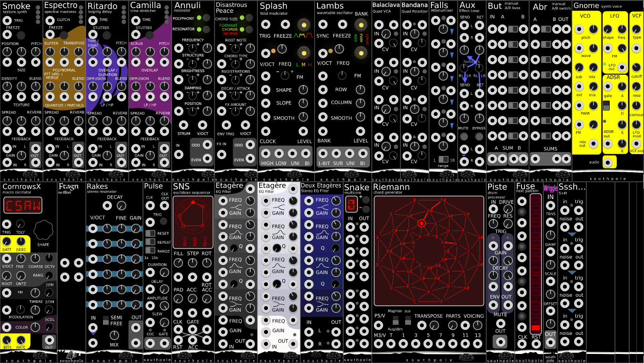644x363 pixels.
Task: Click Gnome audio output jack
Action: click(608, 162)
